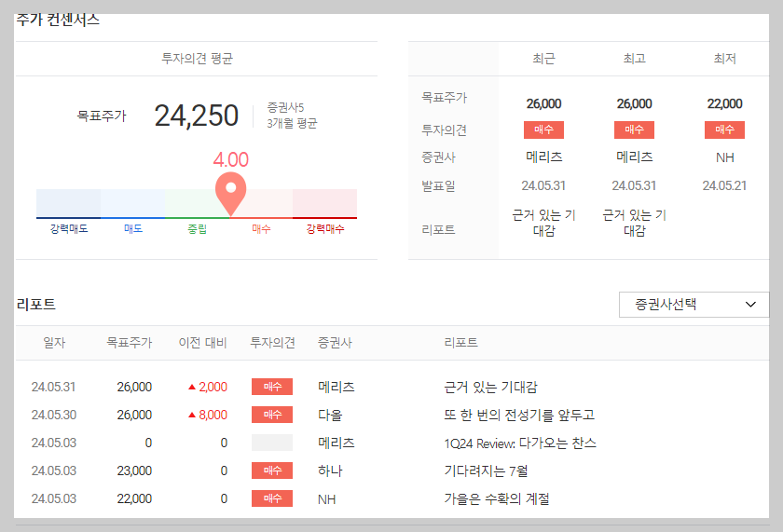Click 증권사5 3개월 평균 note
Screen dimensions: 783x532
coord(292,116)
